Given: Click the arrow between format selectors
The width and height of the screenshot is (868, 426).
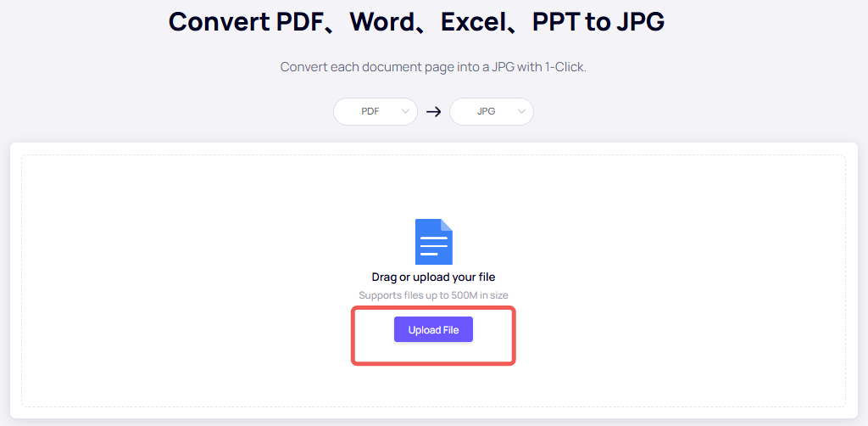Looking at the screenshot, I should pyautogui.click(x=433, y=112).
